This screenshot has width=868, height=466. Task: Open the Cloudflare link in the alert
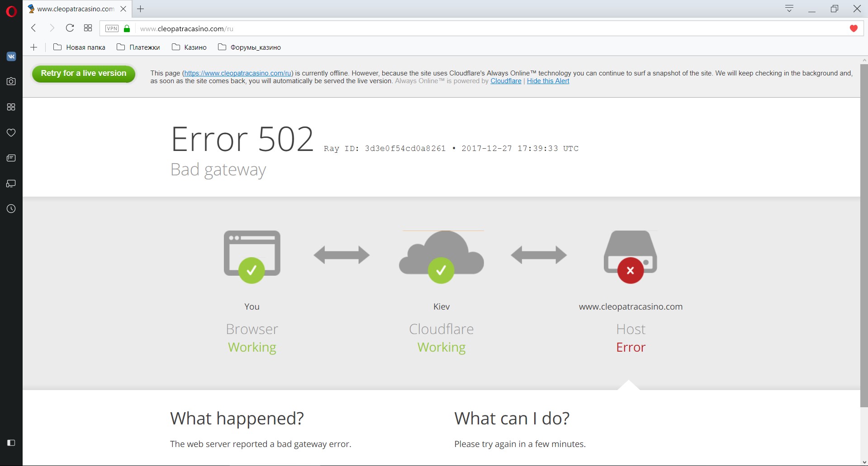pyautogui.click(x=506, y=81)
